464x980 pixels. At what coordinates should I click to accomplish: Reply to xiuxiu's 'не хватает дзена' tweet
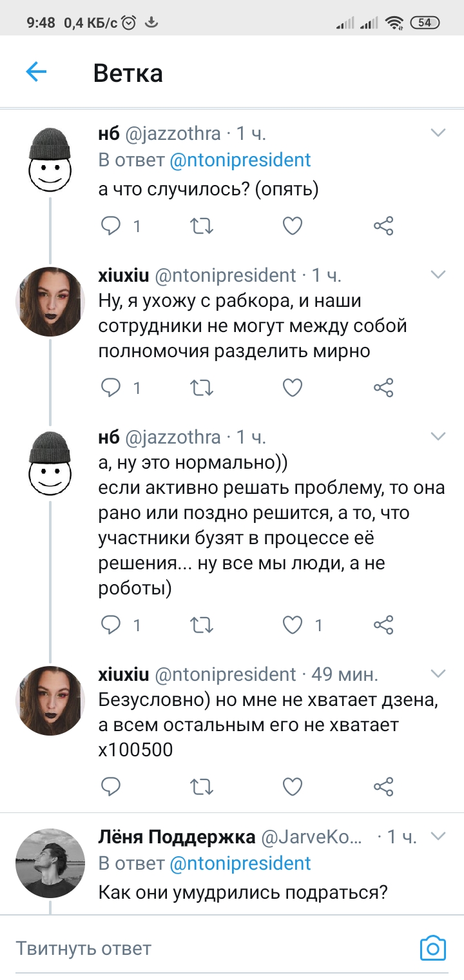pos(112,786)
